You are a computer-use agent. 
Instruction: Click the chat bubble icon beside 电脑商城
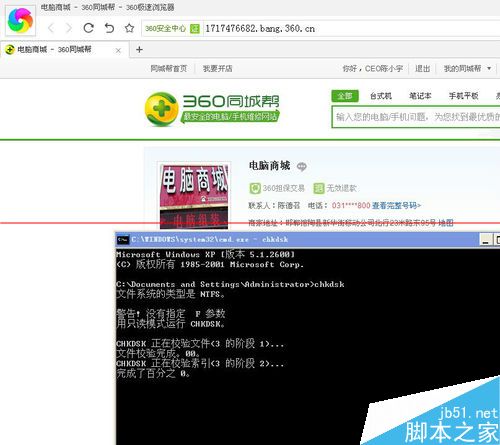click(302, 166)
